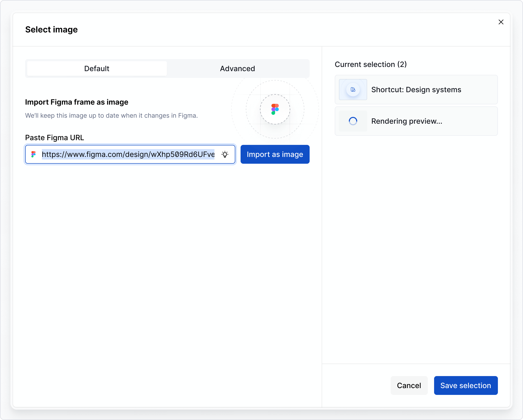523x420 pixels.
Task: Click the 'Rendering preview...' item text
Action: 407,121
